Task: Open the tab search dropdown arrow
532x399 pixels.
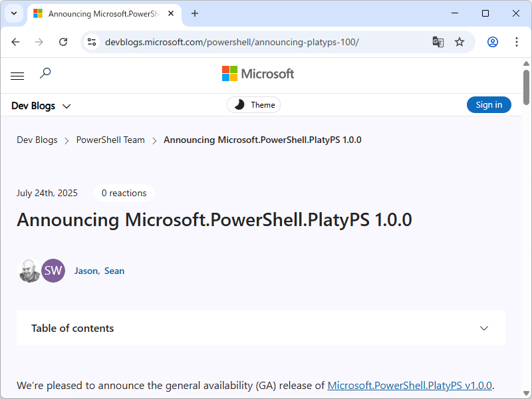Action: (x=13, y=13)
